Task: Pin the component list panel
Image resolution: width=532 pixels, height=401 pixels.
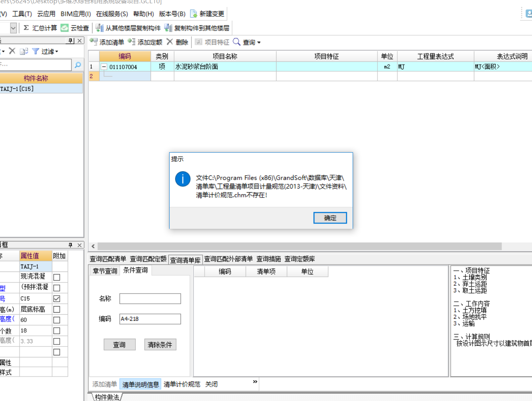Action: [71, 41]
